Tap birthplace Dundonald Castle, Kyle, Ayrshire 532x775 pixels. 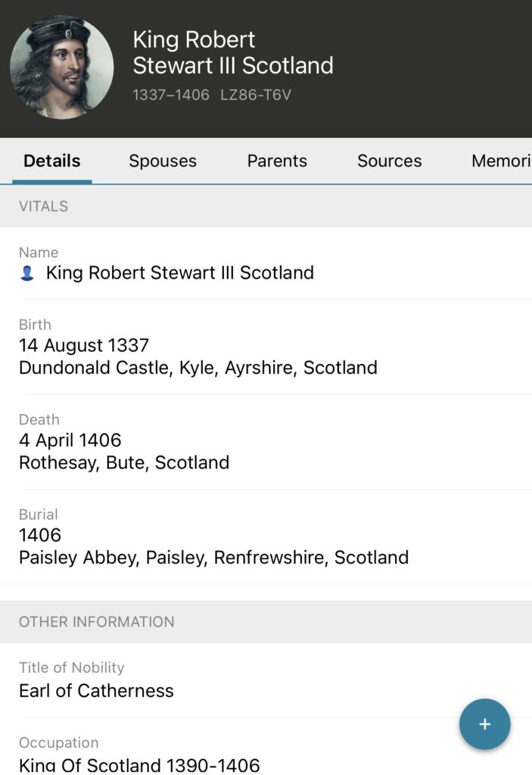(x=198, y=368)
